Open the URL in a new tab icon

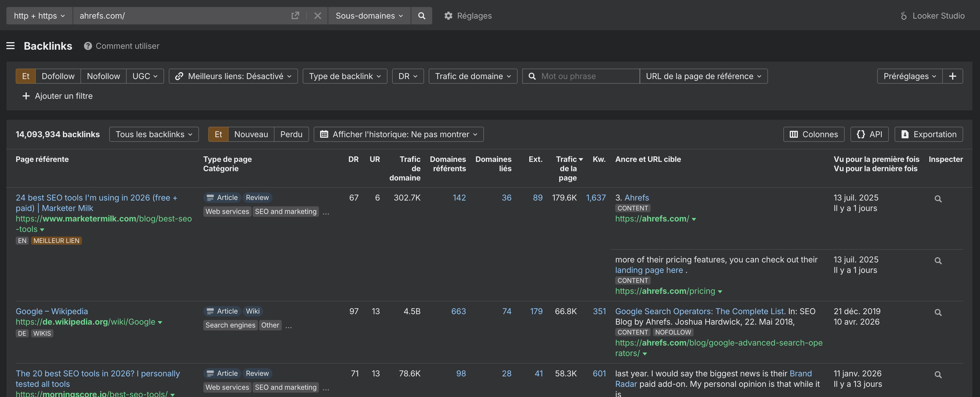(295, 16)
